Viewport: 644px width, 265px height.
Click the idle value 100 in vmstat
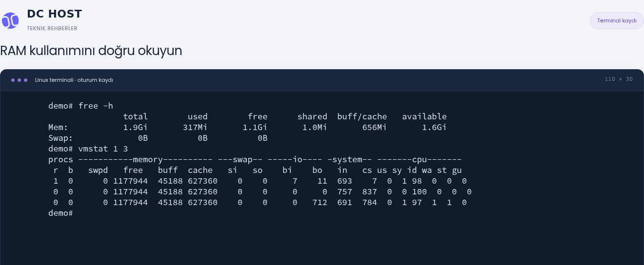coord(420,191)
